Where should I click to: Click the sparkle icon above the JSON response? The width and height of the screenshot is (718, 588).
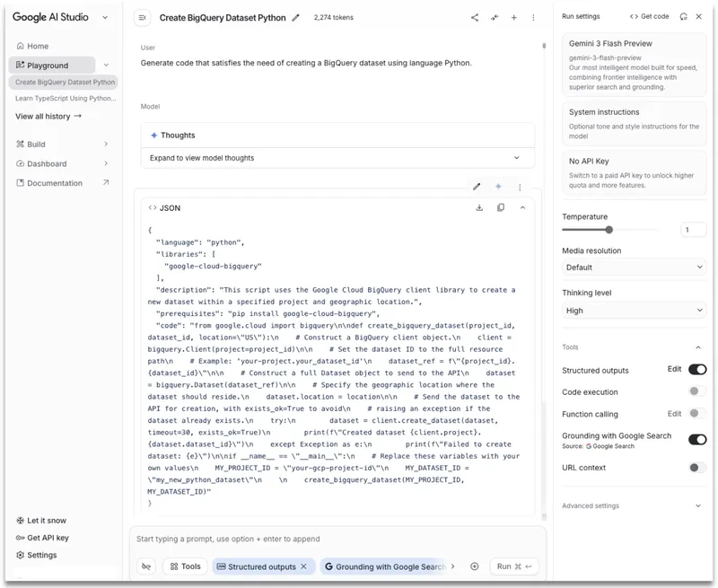click(x=499, y=187)
